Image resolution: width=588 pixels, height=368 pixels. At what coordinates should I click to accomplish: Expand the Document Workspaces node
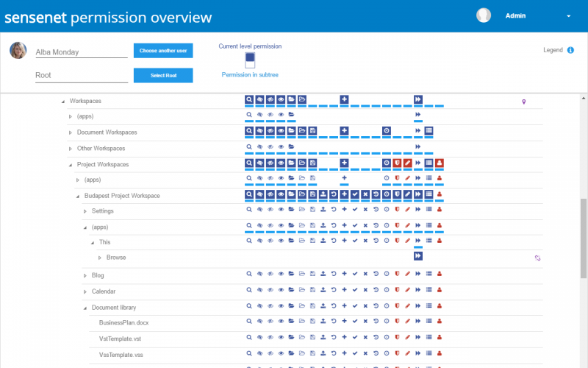(70, 132)
